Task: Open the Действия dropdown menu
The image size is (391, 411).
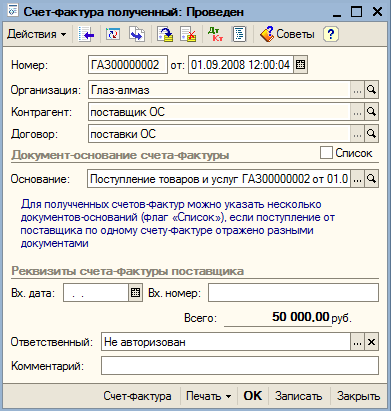Action: pos(37,34)
